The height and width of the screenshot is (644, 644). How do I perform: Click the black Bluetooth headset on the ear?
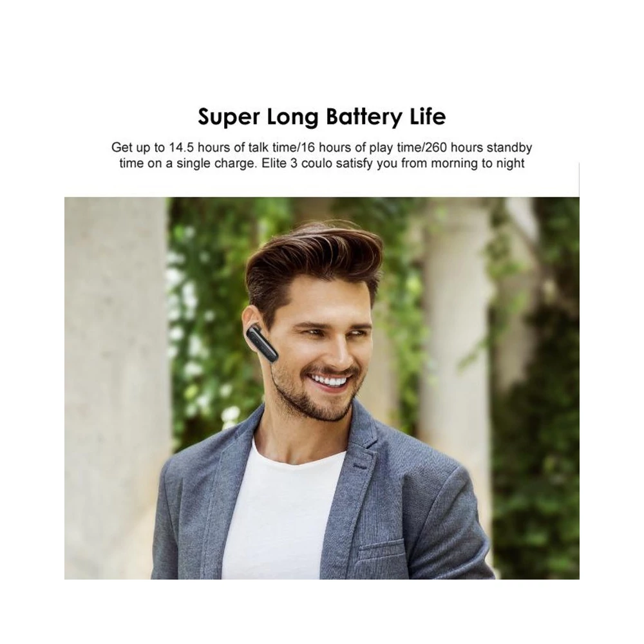(262, 343)
